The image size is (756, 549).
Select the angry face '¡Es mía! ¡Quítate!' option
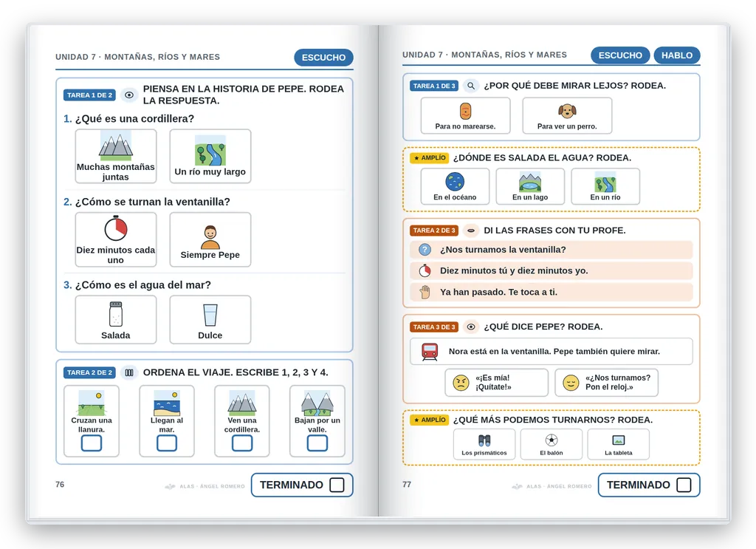[497, 383]
